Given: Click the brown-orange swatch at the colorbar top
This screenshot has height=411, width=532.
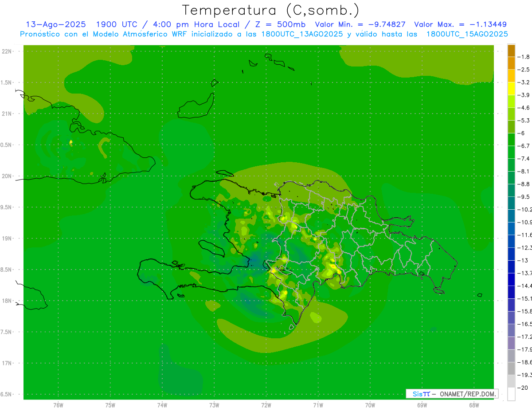Looking at the screenshot, I should [511, 51].
